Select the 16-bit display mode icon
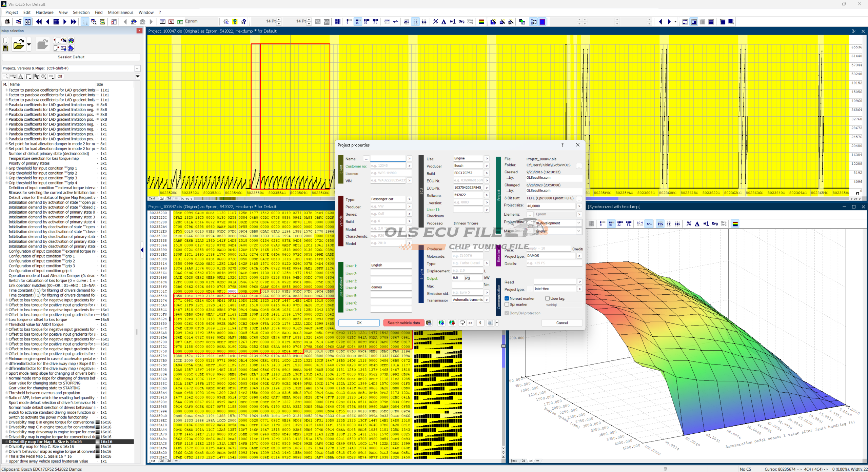Image resolution: width=868 pixels, height=472 pixels. click(357, 22)
